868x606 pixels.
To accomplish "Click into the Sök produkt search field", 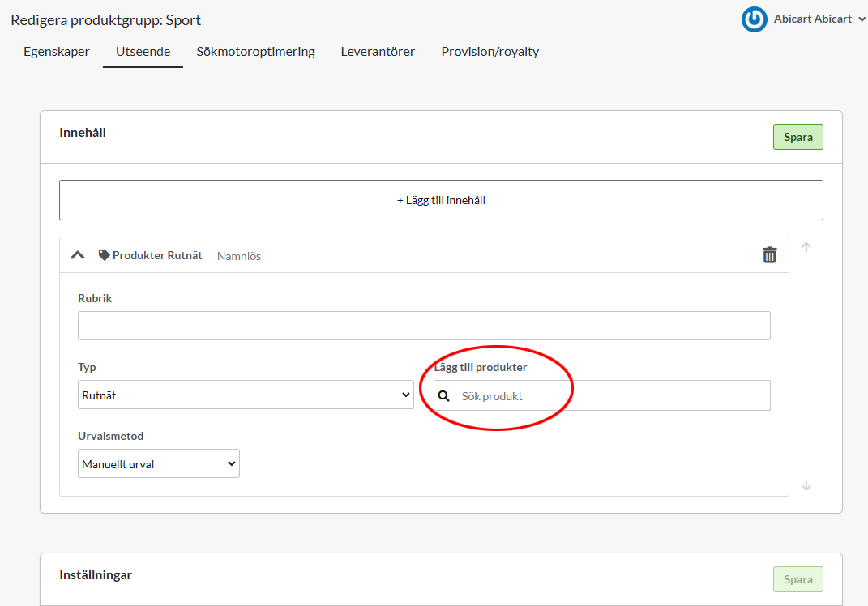I will click(x=608, y=396).
